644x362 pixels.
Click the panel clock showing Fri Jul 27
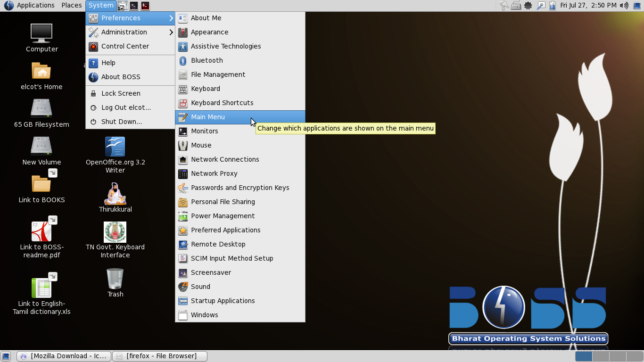(588, 6)
